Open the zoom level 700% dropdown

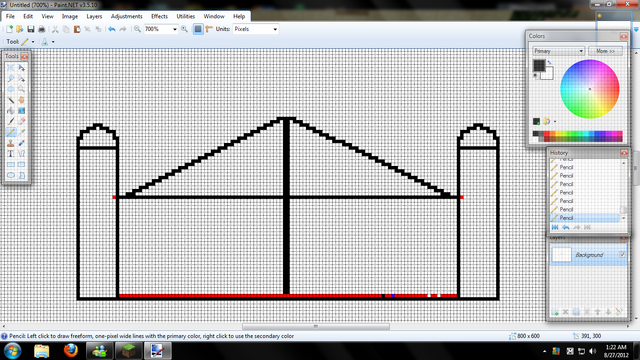[175, 29]
